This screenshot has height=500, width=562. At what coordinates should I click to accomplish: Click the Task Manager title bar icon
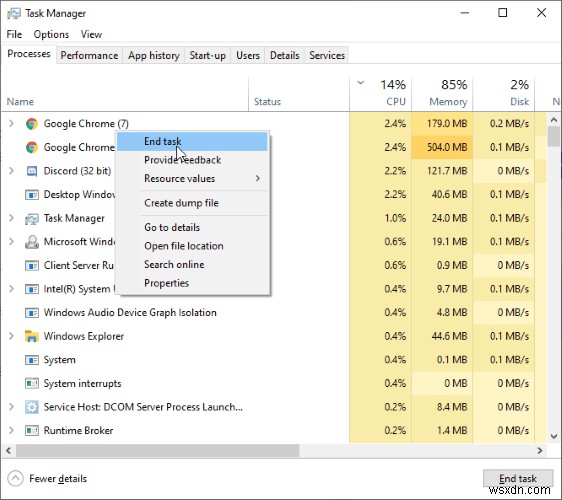tap(14, 14)
